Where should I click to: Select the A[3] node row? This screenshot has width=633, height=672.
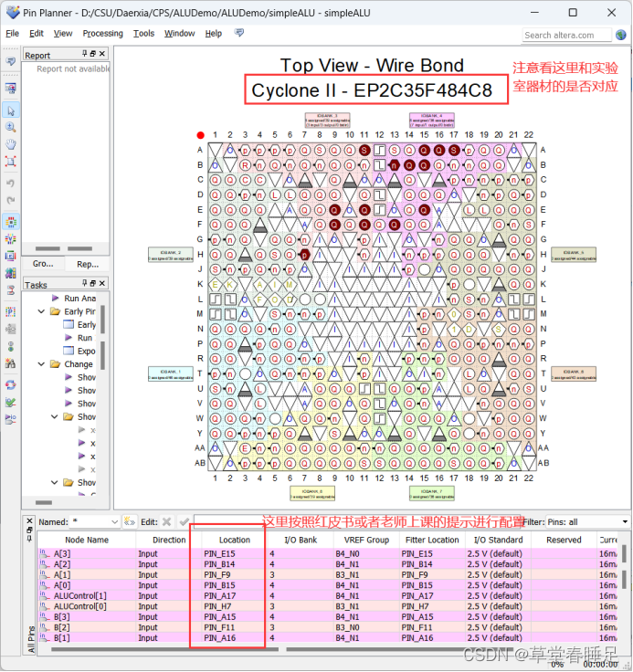coord(327,553)
